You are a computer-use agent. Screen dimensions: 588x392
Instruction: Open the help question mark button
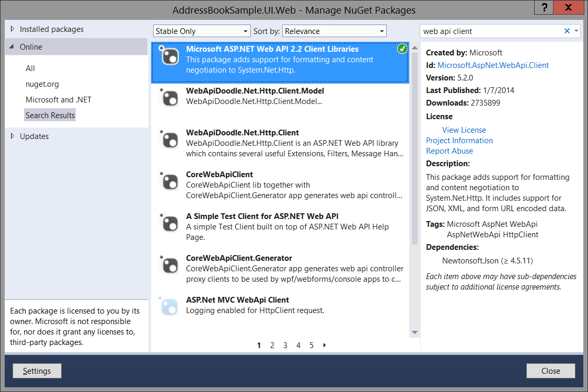(x=544, y=7)
